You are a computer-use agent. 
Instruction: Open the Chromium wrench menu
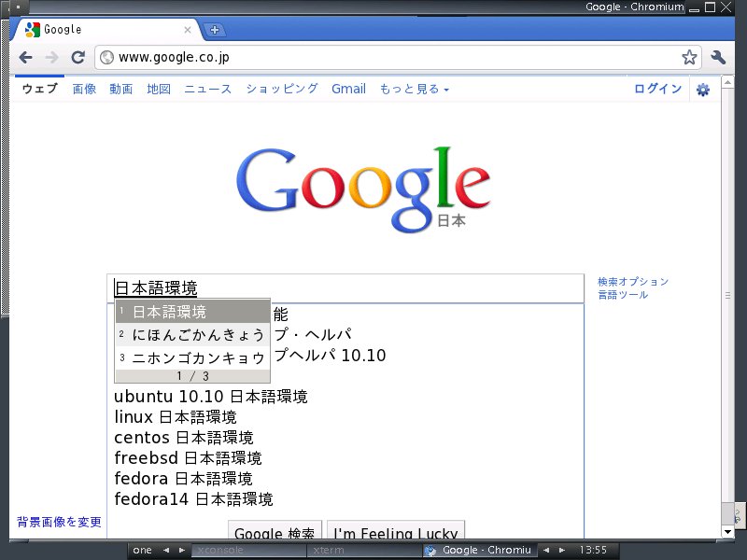pos(718,58)
